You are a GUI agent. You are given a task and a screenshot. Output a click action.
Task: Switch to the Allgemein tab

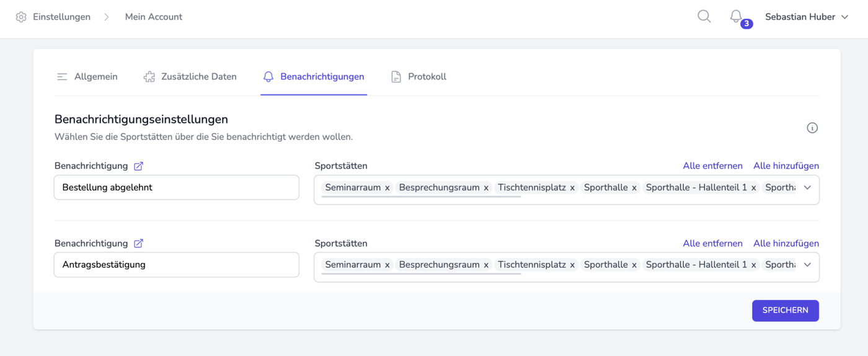87,77
